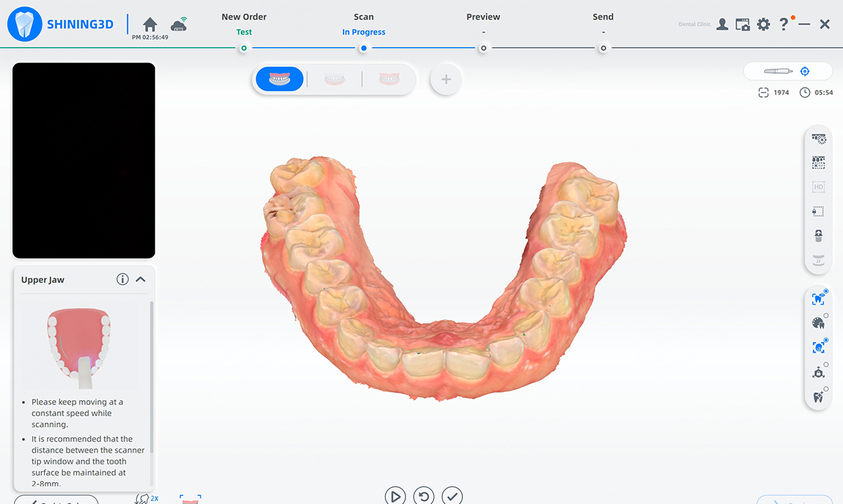The width and height of the screenshot is (843, 504).
Task: Click the New Order progress dot
Action: [x=244, y=48]
